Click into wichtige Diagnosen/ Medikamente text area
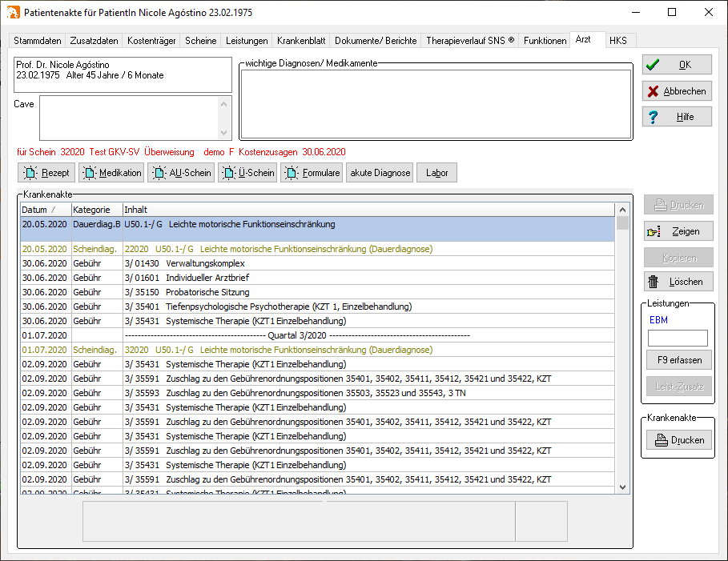Image resolution: width=728 pixels, height=561 pixels. (x=436, y=104)
